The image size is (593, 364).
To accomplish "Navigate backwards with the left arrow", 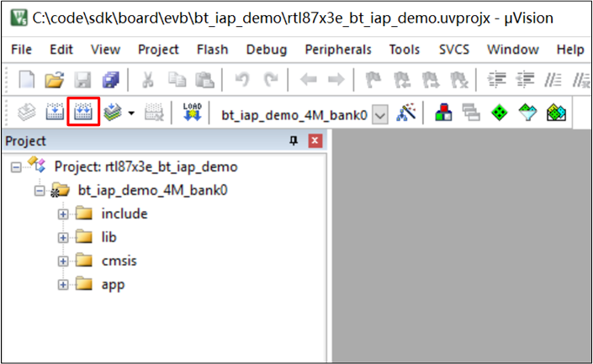I will [x=308, y=80].
